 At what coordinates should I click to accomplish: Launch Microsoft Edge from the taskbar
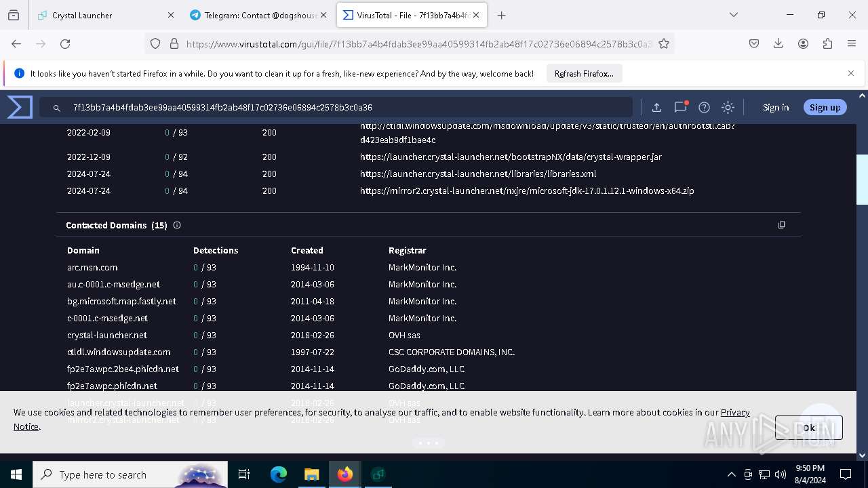[x=279, y=474]
